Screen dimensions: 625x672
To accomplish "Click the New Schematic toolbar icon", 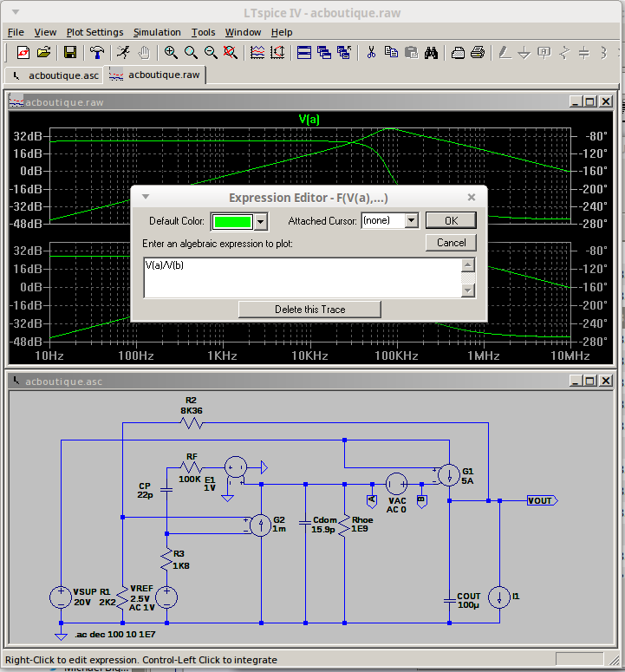I will point(23,53).
